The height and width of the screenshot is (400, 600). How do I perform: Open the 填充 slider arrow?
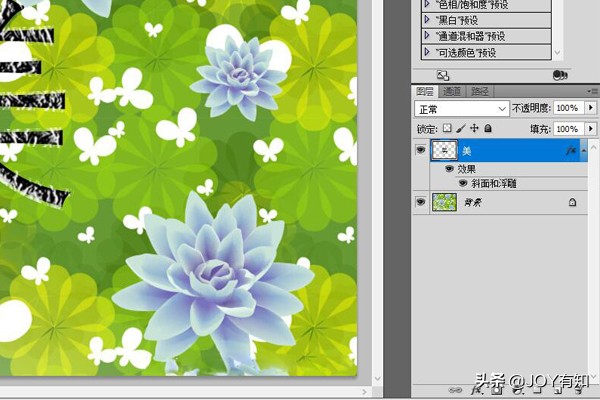pyautogui.click(x=591, y=129)
